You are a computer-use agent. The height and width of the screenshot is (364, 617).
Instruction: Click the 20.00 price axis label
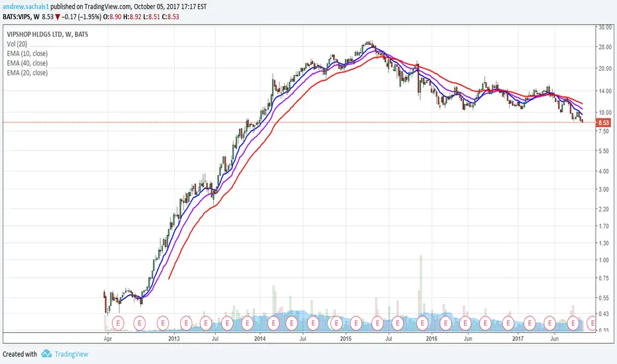click(x=605, y=68)
